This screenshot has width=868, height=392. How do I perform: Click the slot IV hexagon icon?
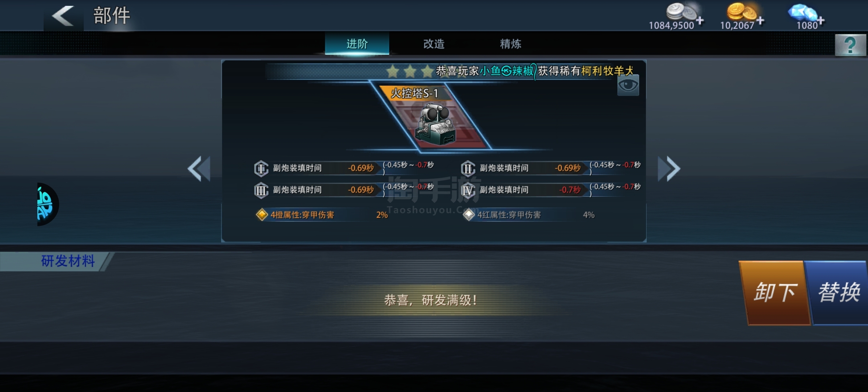click(468, 190)
